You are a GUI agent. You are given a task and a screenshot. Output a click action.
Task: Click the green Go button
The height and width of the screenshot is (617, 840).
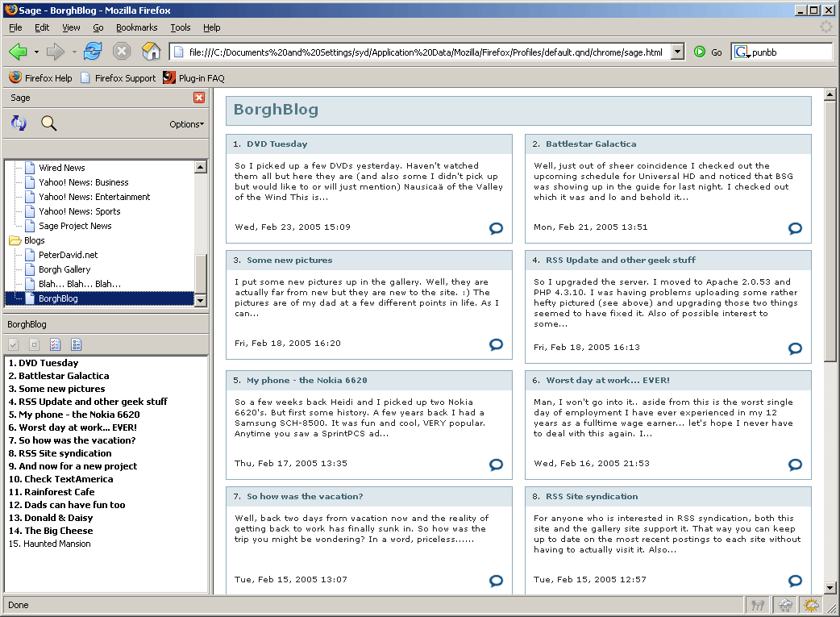coord(708,52)
